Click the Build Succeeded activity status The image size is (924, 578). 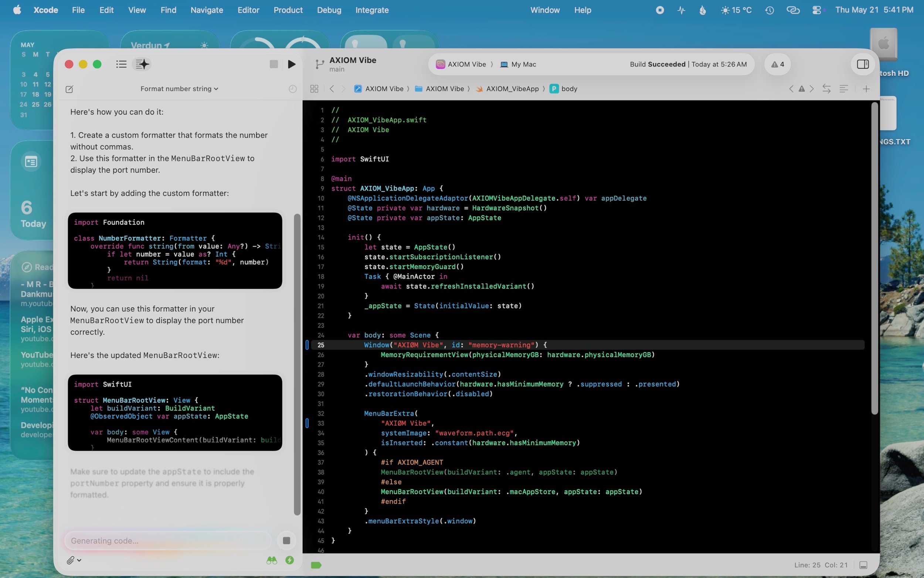(688, 64)
